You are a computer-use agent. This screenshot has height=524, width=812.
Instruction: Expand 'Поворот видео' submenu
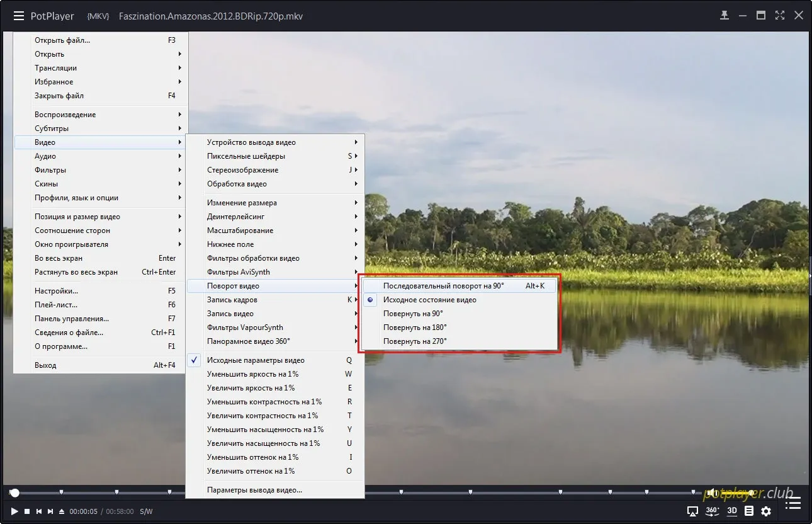[x=275, y=286]
